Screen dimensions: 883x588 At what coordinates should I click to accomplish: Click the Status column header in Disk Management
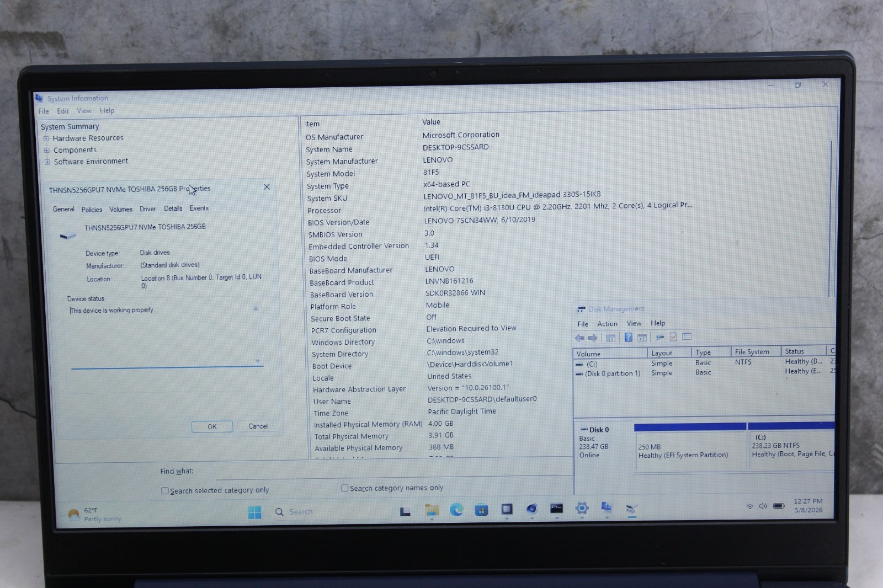804,351
